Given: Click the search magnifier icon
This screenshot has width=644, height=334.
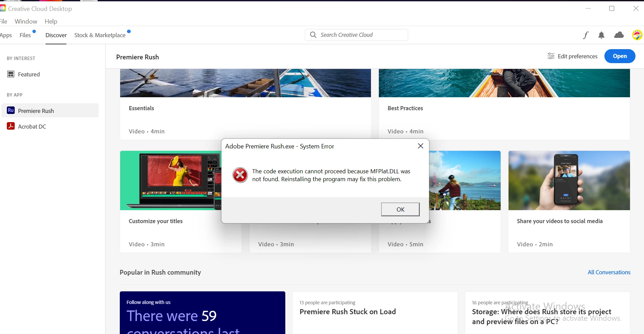Looking at the screenshot, I should tap(313, 35).
